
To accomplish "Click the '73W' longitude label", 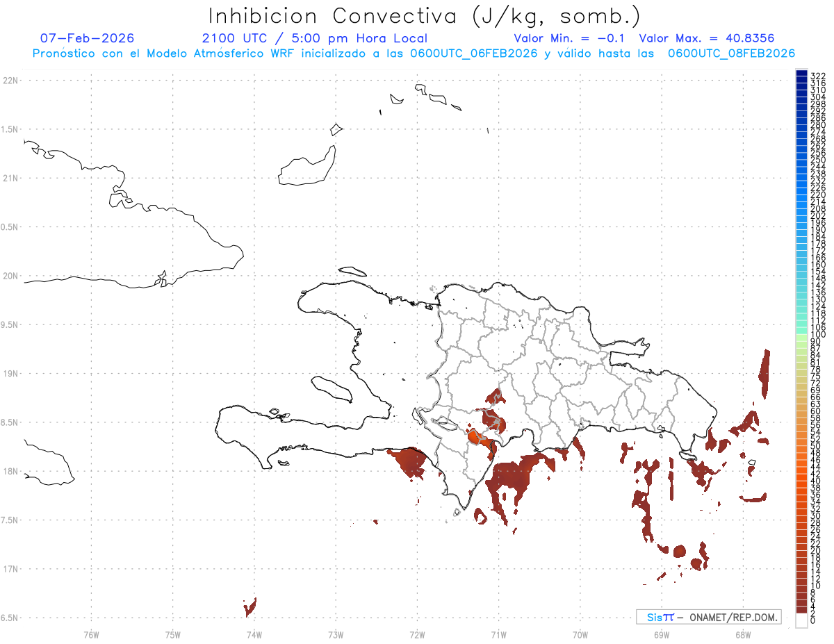I will tap(336, 634).
